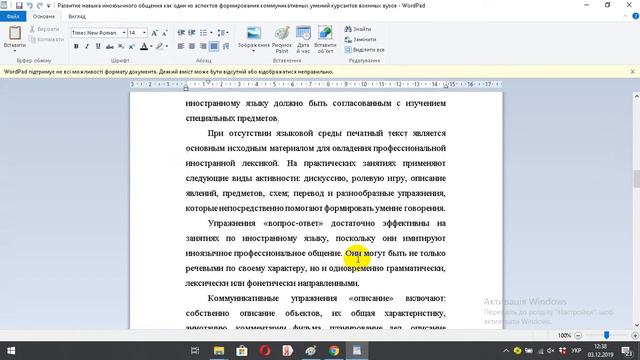Open the Windows Start menu

coord(11,351)
